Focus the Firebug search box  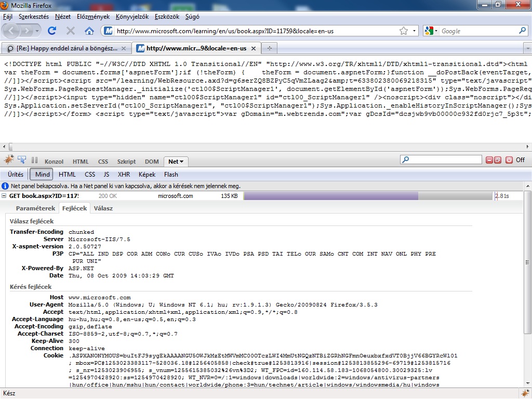[441, 159]
